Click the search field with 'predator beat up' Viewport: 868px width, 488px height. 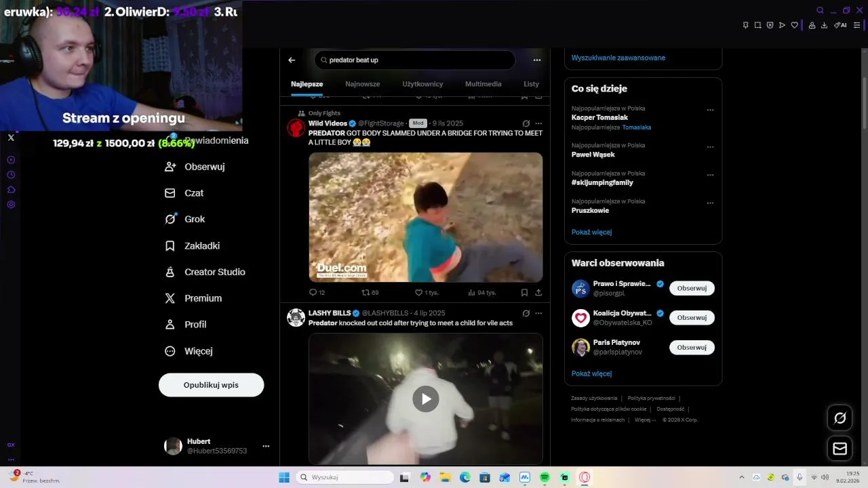coord(415,60)
